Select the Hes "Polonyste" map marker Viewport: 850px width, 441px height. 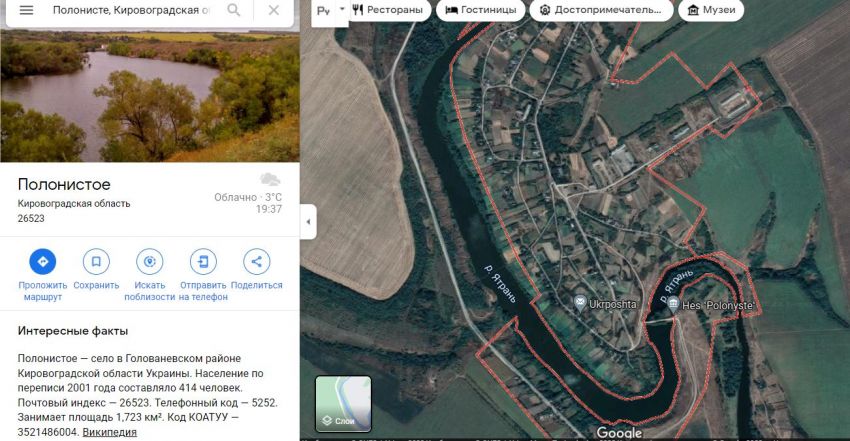673,304
